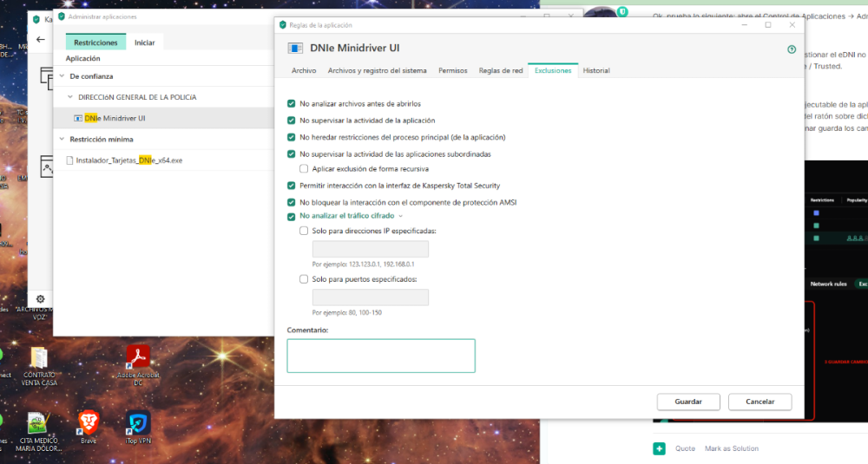
Task: Enable Solo para direcciones IP especificadas
Action: (304, 231)
